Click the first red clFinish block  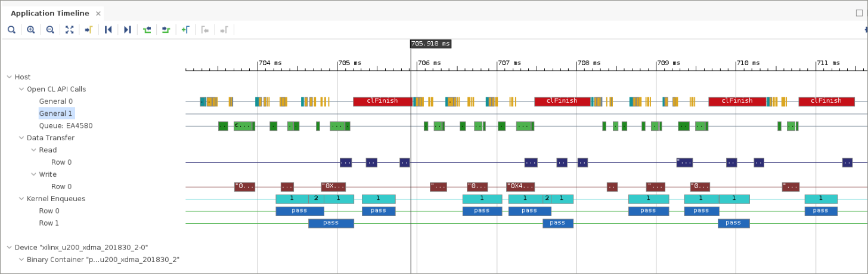click(382, 101)
